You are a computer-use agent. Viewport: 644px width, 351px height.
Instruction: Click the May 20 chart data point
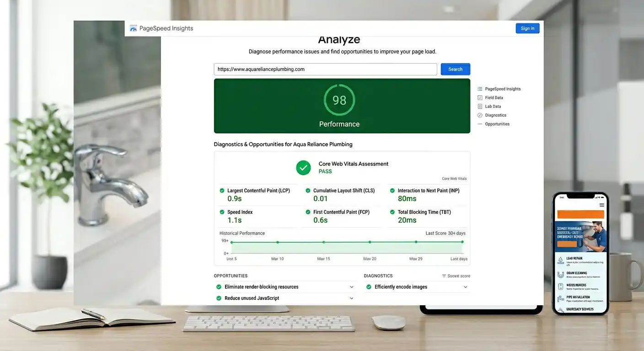pyautogui.click(x=370, y=242)
